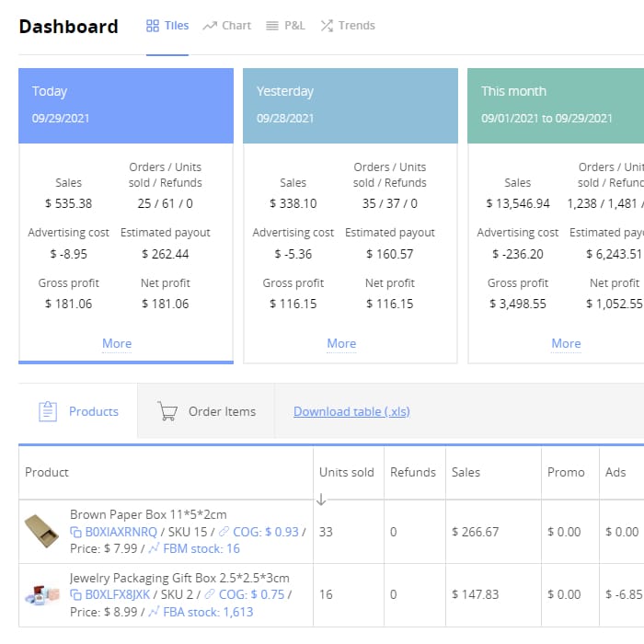Click Today orders value 25 / 61 / 0

(165, 203)
